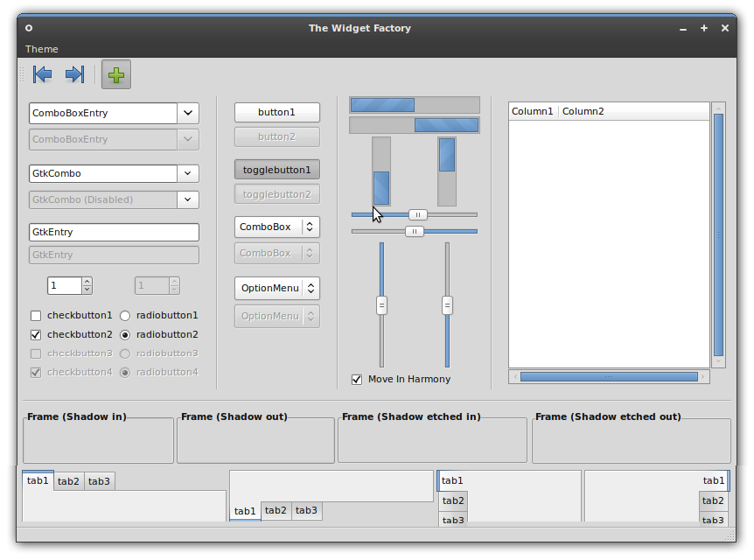This screenshot has width=754, height=560.
Task: Click the disabled radiobutton4
Action: [x=125, y=373]
